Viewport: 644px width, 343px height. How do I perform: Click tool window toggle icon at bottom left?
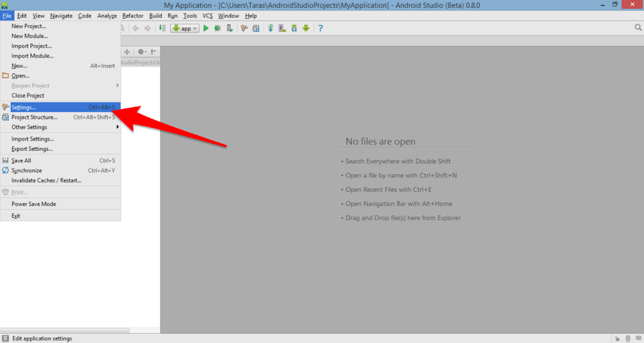click(x=5, y=339)
